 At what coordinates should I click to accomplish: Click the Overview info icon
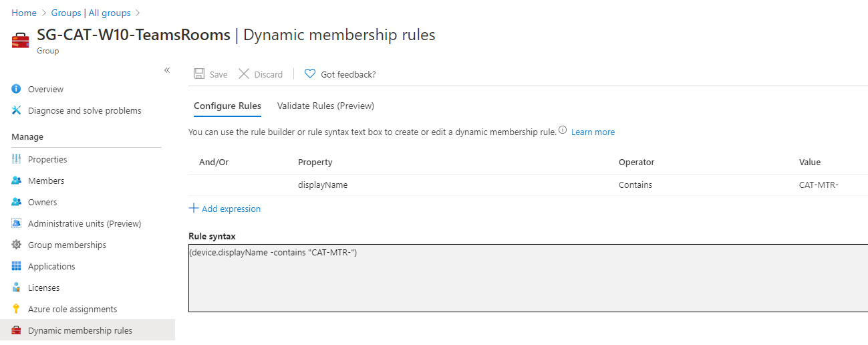pos(17,89)
